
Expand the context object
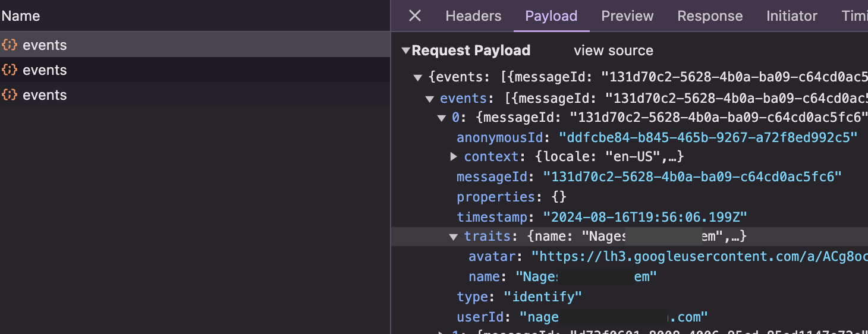coord(454,157)
